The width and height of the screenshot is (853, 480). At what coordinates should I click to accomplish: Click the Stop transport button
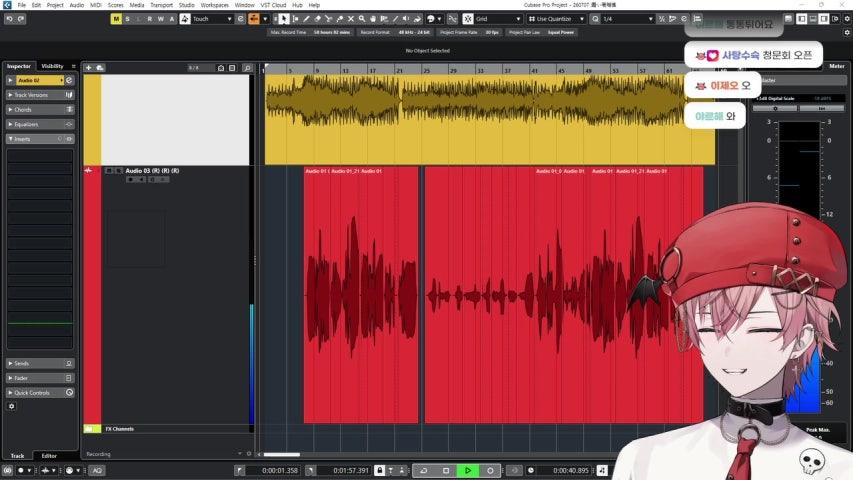(446, 470)
